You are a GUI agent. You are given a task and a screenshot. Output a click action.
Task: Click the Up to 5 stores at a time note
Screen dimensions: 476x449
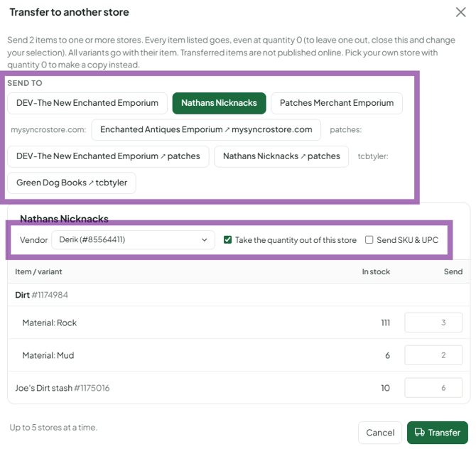53,428
